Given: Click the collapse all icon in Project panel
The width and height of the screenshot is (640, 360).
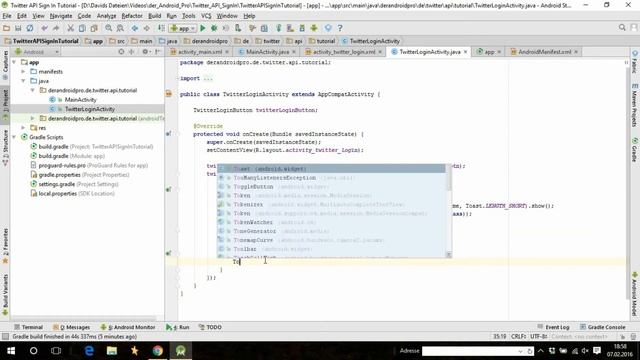Looking at the screenshot, I should tap(131, 52).
